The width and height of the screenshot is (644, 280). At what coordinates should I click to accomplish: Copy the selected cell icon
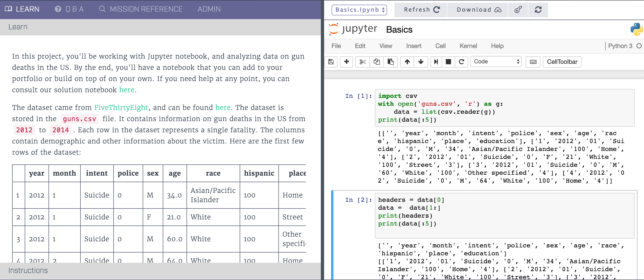click(377, 62)
